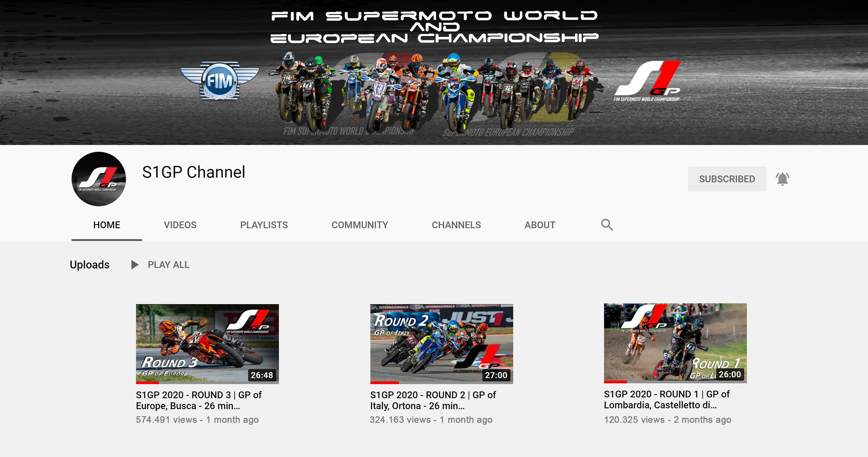Click the SUBSCRIBED button
The height and width of the screenshot is (457, 868).
[x=727, y=179]
